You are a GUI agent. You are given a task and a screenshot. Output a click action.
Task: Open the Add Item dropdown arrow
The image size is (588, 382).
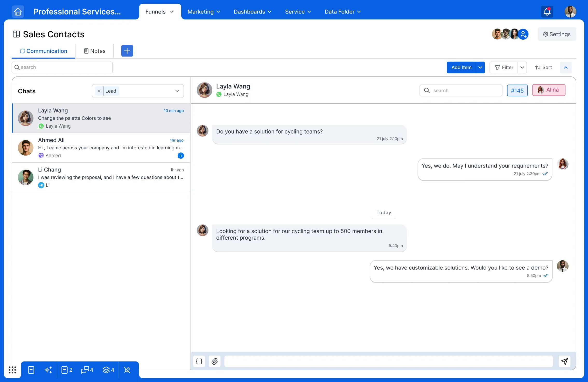(x=480, y=67)
